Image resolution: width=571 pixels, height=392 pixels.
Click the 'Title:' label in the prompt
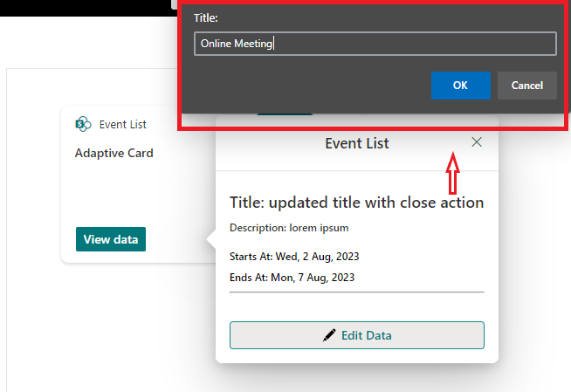pos(205,17)
